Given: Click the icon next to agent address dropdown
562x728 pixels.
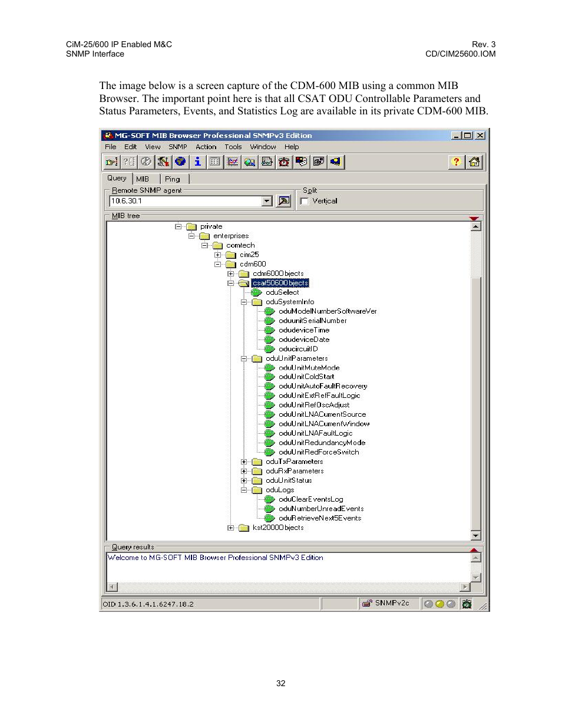Looking at the screenshot, I should (x=284, y=201).
